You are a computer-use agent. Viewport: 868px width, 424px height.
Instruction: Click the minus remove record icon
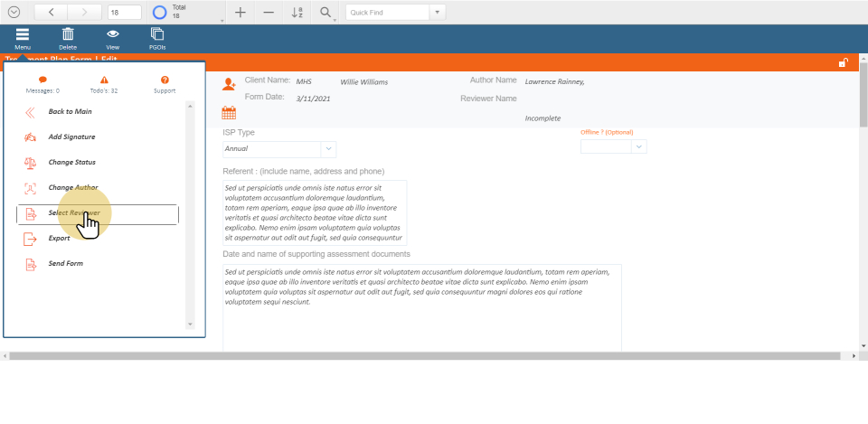point(268,13)
